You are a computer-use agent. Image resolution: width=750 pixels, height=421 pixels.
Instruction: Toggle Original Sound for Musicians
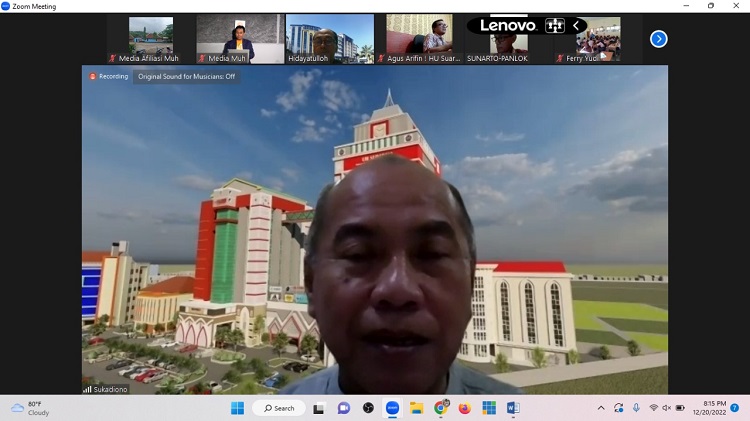tap(187, 76)
